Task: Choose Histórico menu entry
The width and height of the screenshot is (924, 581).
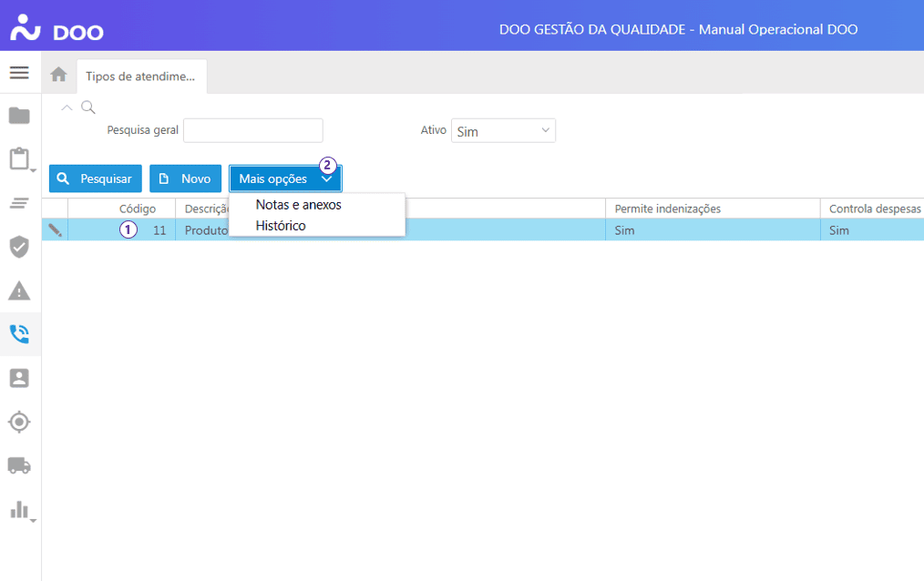Action: coord(281,226)
